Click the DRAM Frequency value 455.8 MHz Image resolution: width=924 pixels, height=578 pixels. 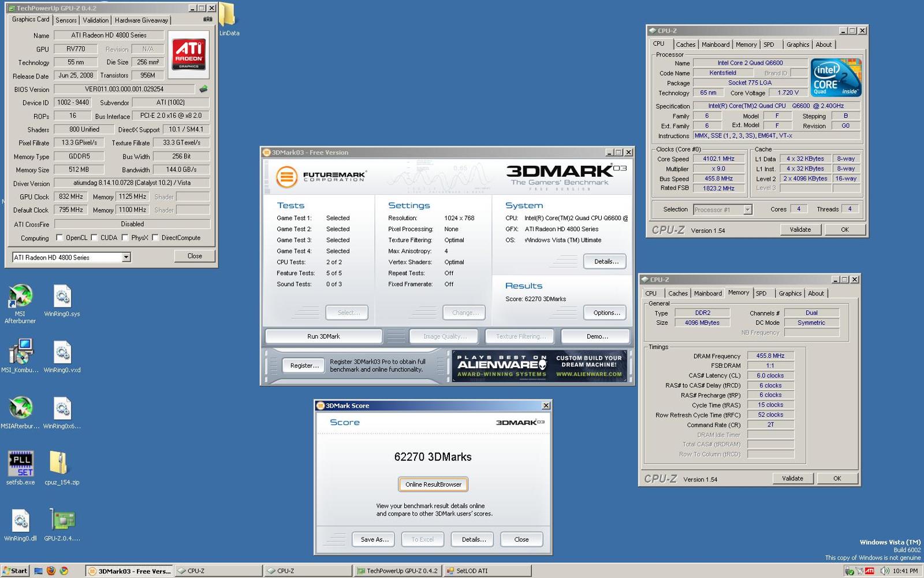[770, 356]
